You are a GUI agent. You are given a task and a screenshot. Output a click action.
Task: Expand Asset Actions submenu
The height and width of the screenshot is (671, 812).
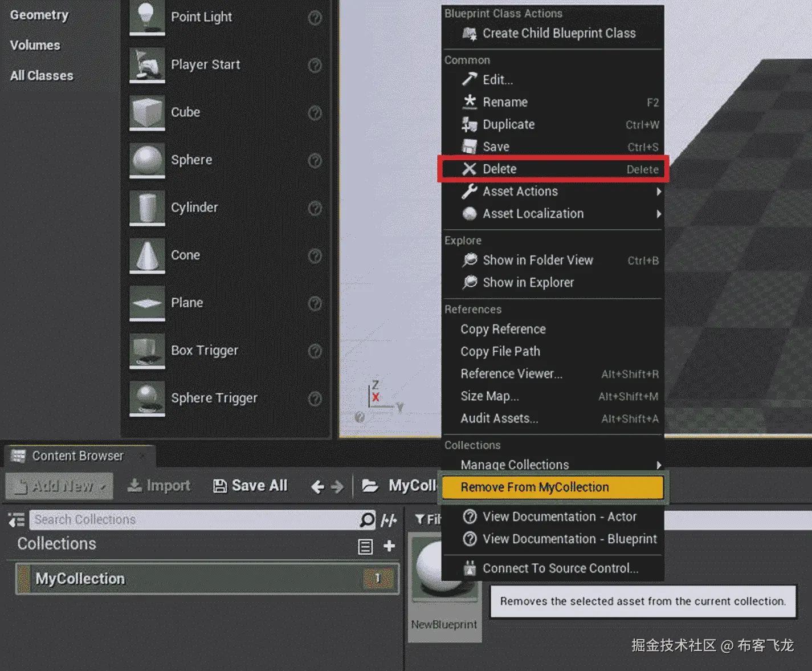pyautogui.click(x=659, y=192)
